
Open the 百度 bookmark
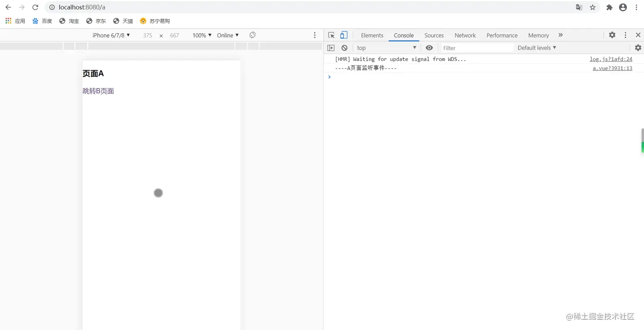[42, 21]
